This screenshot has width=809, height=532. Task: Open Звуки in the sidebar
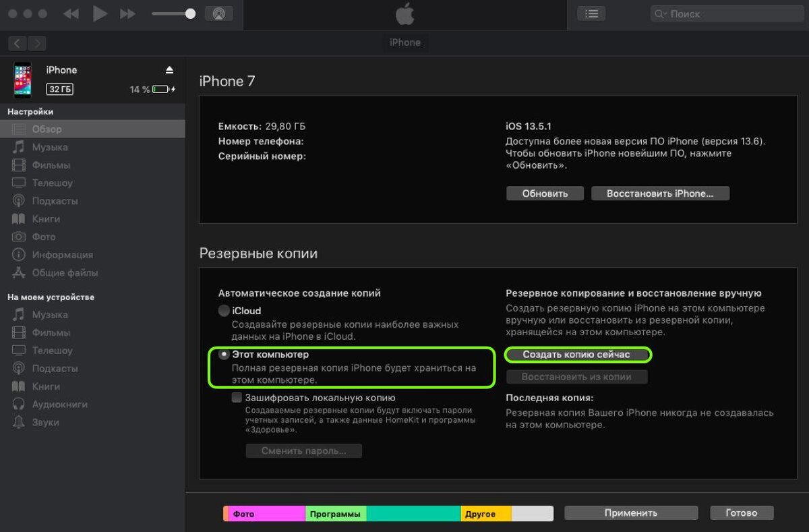(x=92, y=422)
